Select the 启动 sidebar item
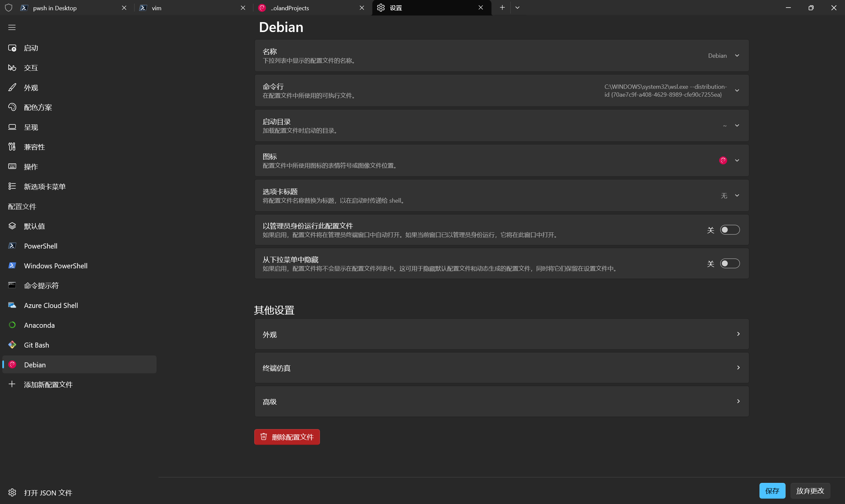Image resolution: width=845 pixels, height=504 pixels. pyautogui.click(x=31, y=48)
